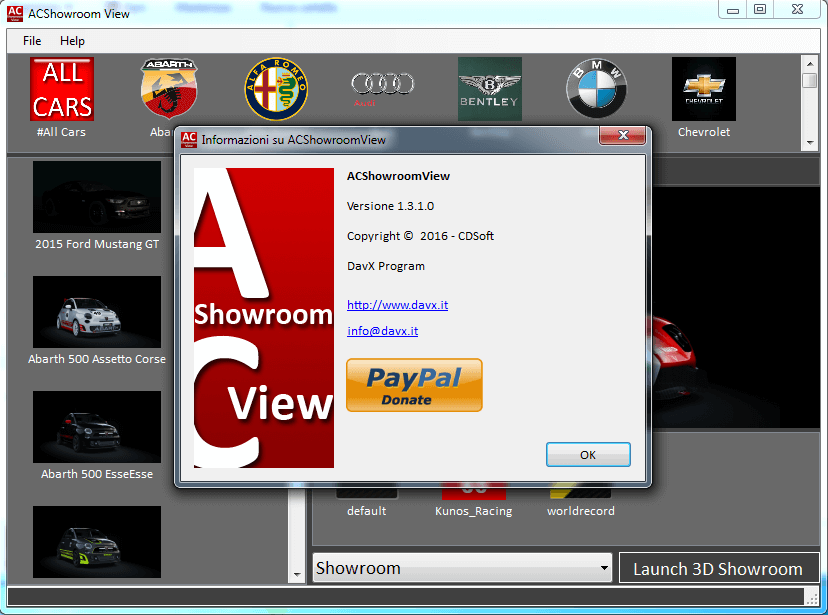Pick the Chevrolet brand logo
Screen dimensions: 828x615
703,89
